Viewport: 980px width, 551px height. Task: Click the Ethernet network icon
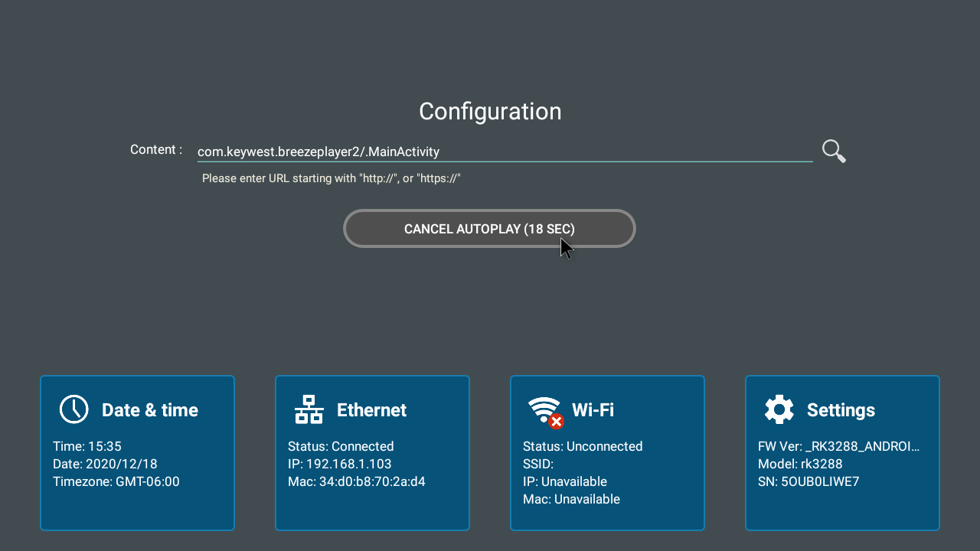click(x=309, y=409)
